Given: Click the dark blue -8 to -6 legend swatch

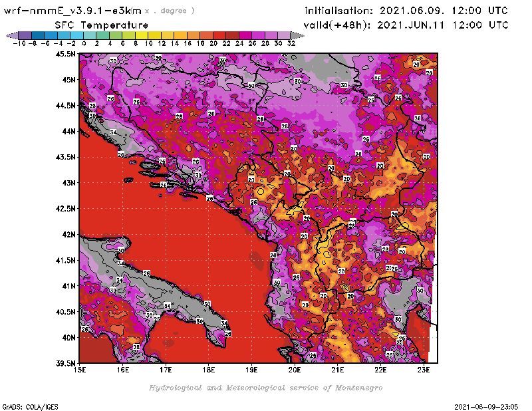Looking at the screenshot, I should click(38, 35).
